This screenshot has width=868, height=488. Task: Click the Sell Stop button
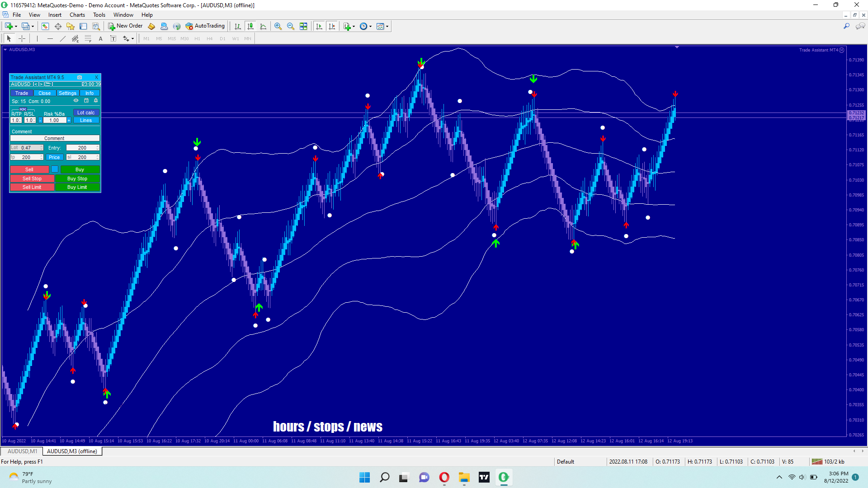(32, 178)
